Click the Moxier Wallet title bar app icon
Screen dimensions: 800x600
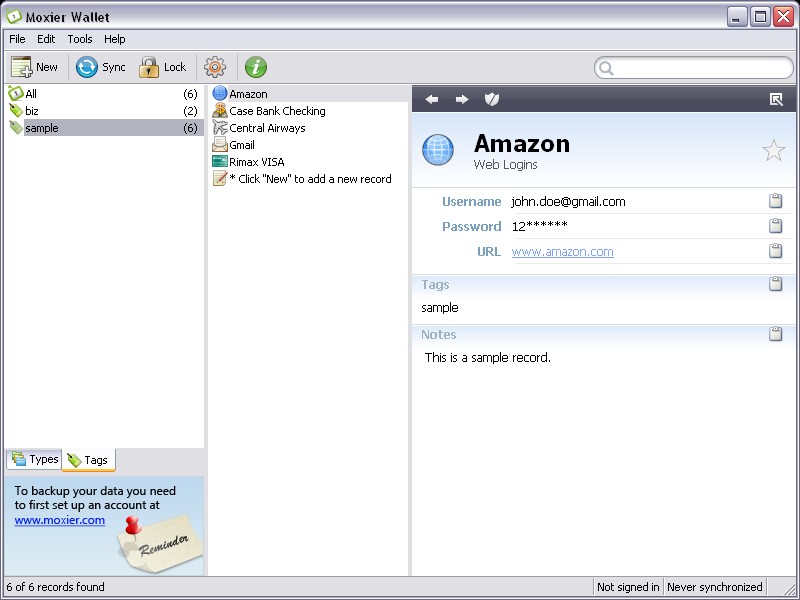point(14,16)
